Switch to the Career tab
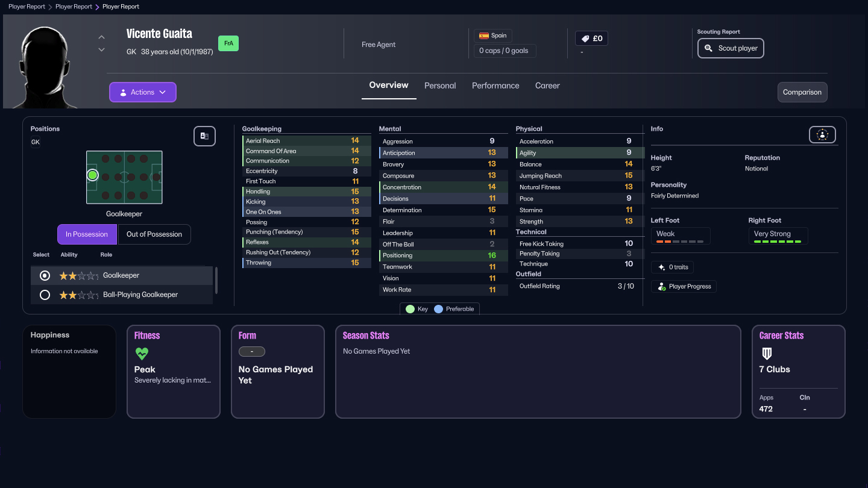The width and height of the screenshot is (868, 488). coord(547,86)
